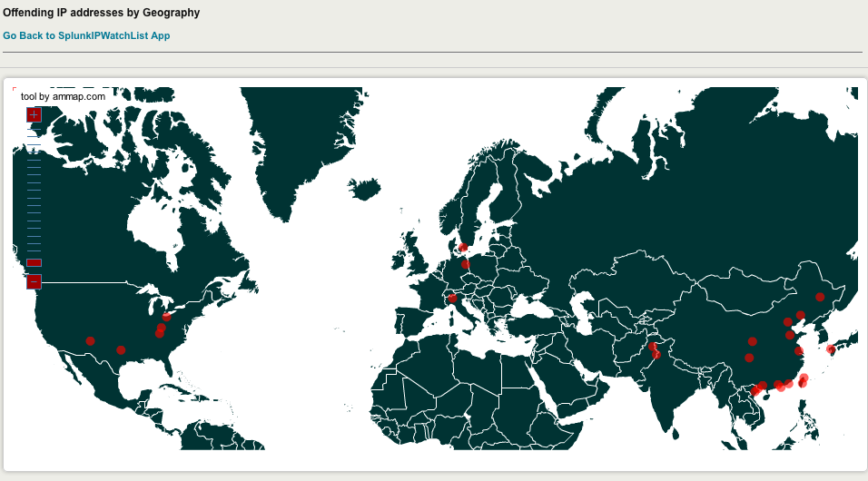Image resolution: width=868 pixels, height=481 pixels.
Task: Click the marker on Taiwan
Action: click(803, 381)
